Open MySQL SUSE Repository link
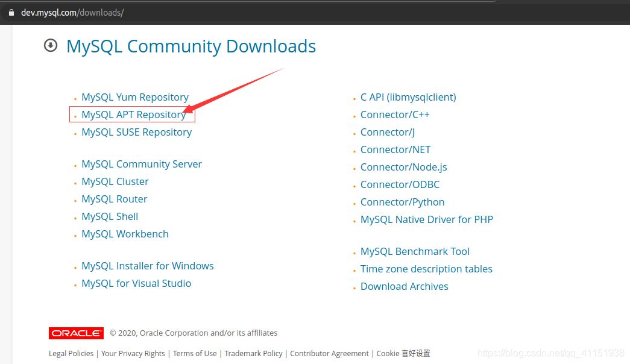The height and width of the screenshot is (364, 630). (137, 132)
